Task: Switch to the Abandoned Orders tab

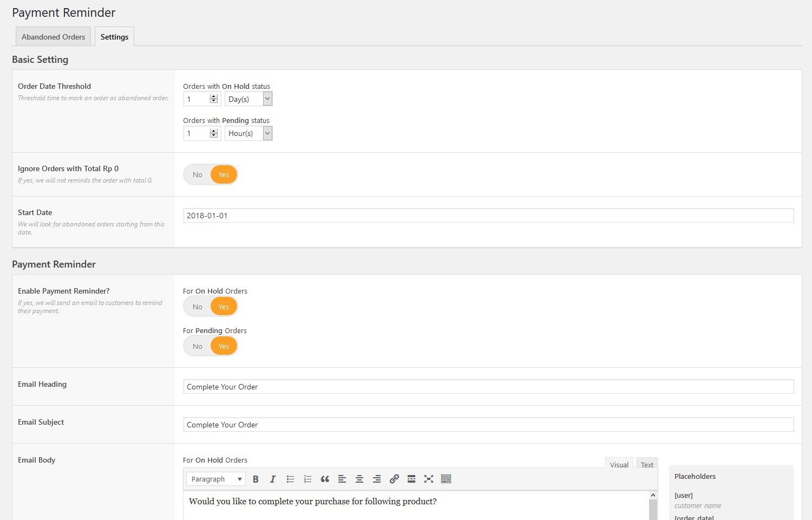Action: (x=53, y=37)
